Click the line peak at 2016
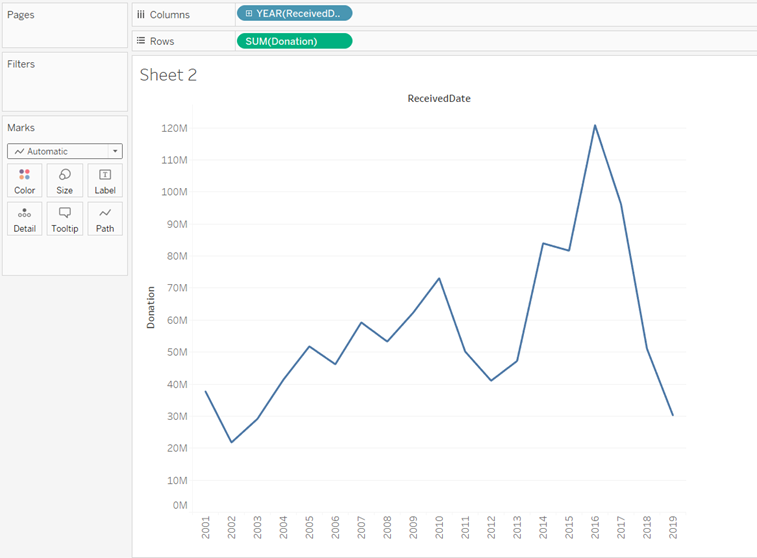Image resolution: width=757 pixels, height=558 pixels. coord(595,126)
